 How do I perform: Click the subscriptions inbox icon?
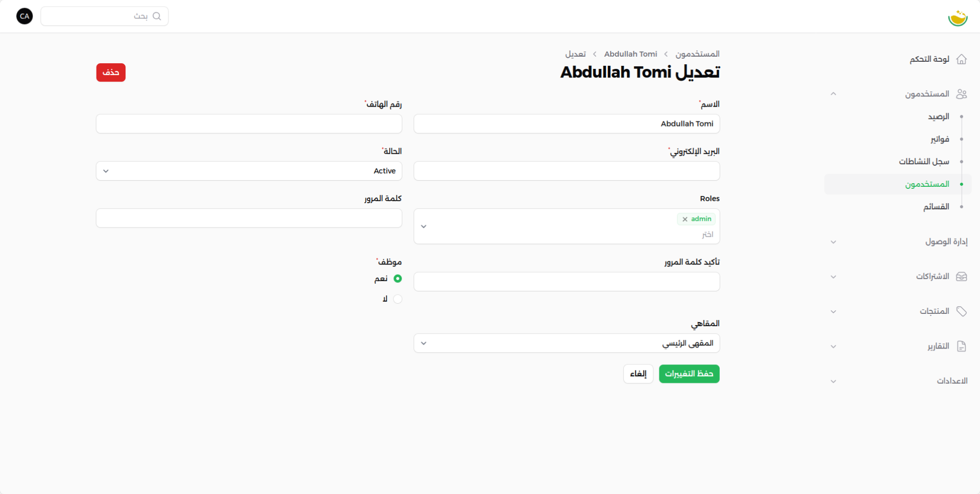[x=962, y=277]
